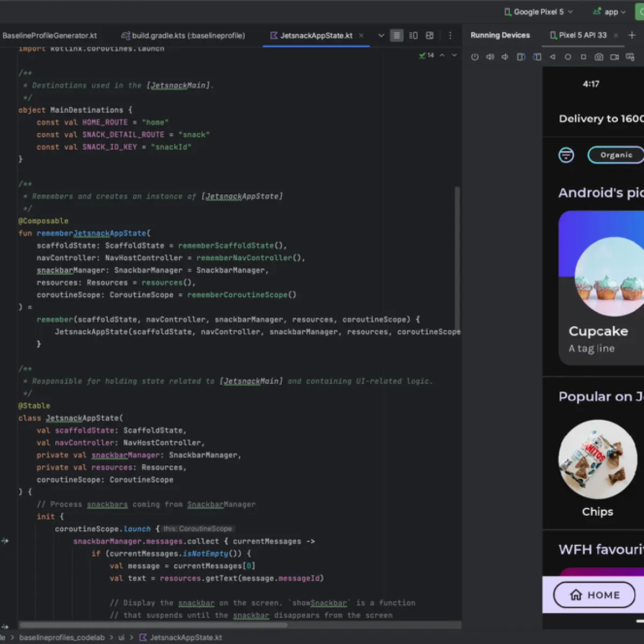The height and width of the screenshot is (644, 644).
Task: Open the editor tabs more options menu
Action: tap(450, 35)
